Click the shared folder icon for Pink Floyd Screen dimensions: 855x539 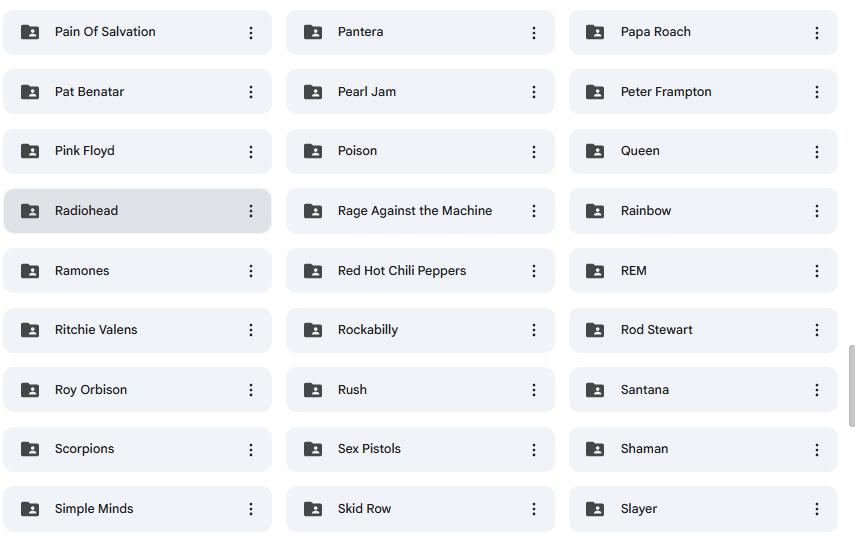pos(30,151)
